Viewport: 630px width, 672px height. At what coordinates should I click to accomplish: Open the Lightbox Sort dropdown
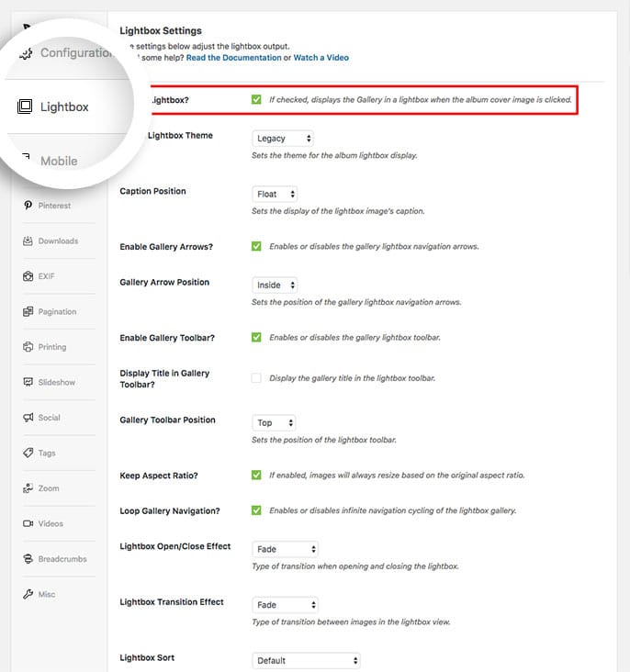point(306,660)
